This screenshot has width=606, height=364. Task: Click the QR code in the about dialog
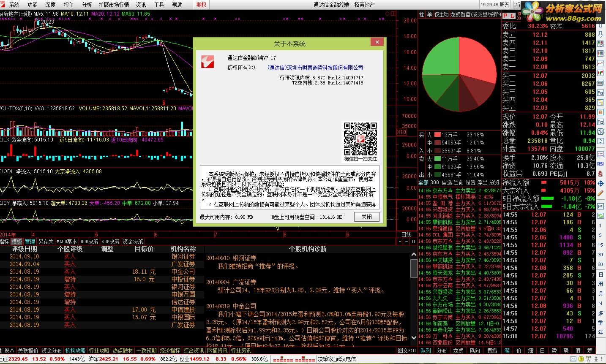360,139
